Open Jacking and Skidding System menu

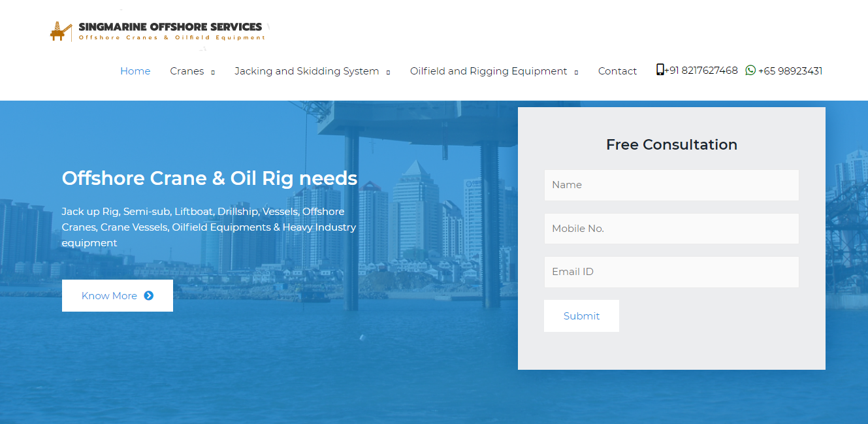307,71
